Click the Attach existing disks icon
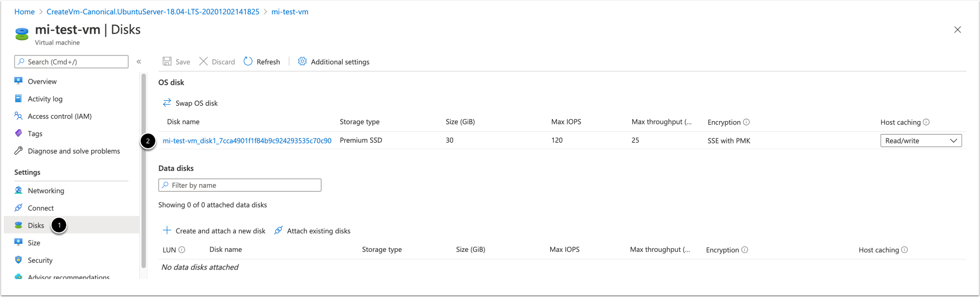This screenshot has height=297, width=980. (278, 230)
